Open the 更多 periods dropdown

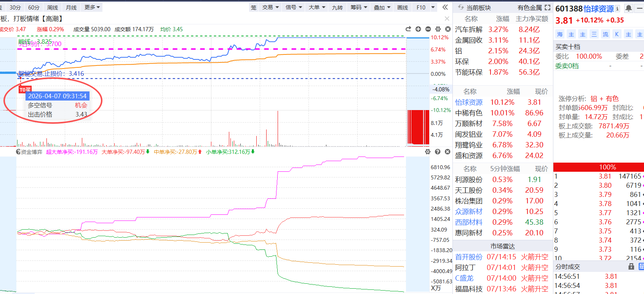pos(92,7)
